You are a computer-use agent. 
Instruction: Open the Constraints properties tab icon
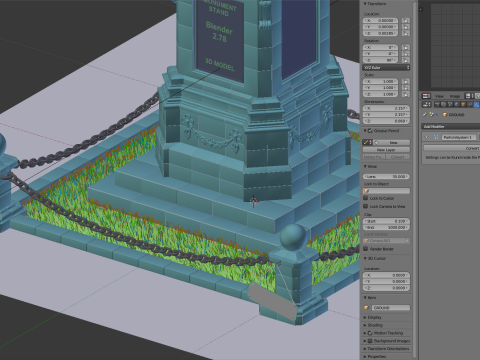(x=470, y=104)
